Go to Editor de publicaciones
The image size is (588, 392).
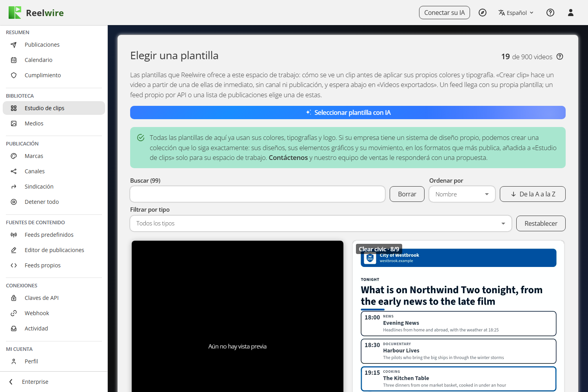tap(54, 250)
